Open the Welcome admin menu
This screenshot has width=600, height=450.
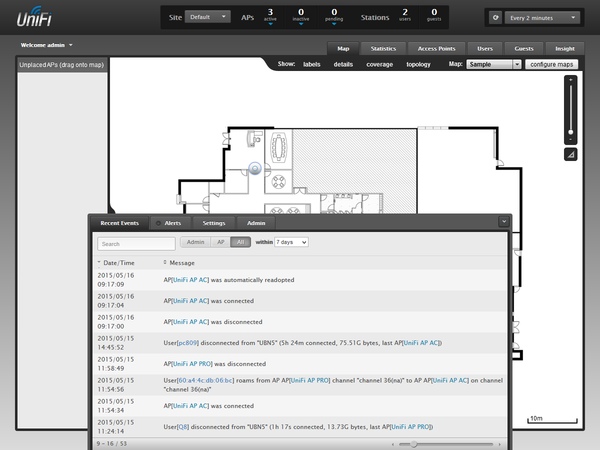tap(46, 45)
